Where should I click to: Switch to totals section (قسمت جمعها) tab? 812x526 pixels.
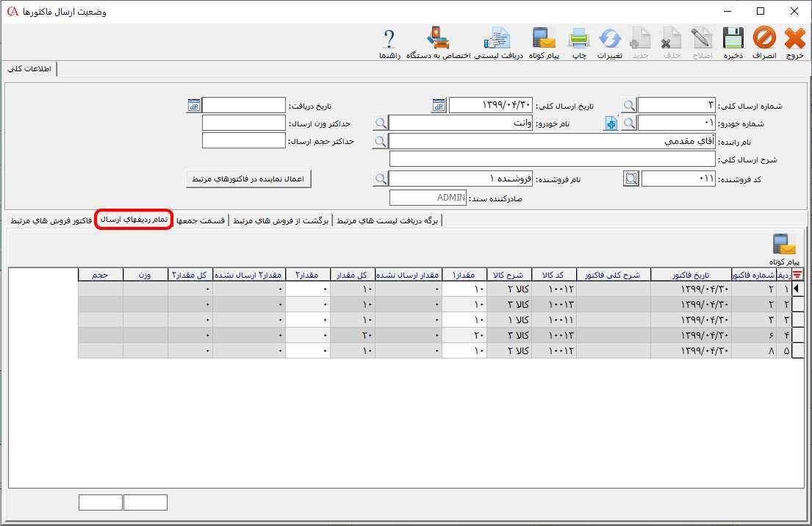coord(201,220)
